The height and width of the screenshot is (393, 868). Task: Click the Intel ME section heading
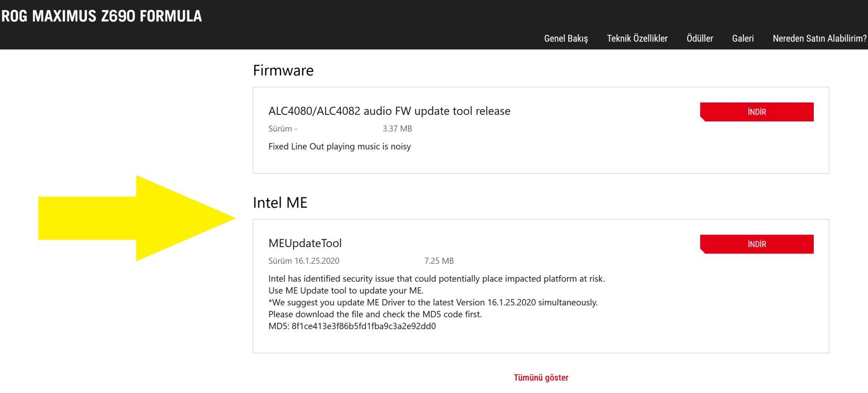click(280, 203)
